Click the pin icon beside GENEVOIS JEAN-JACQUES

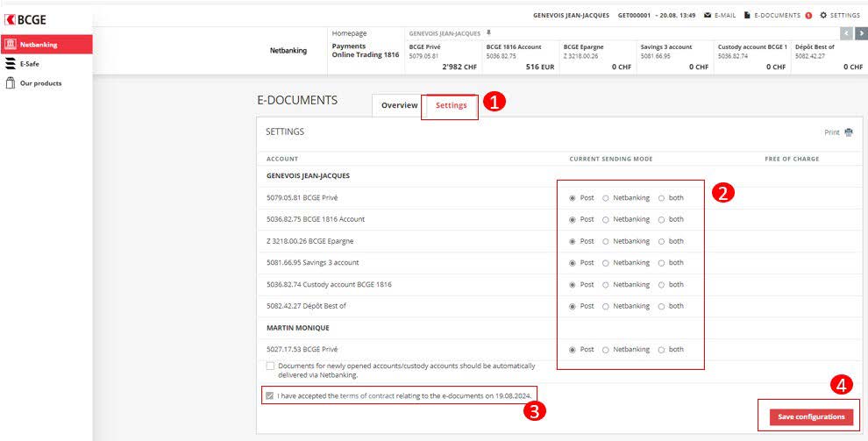point(488,33)
